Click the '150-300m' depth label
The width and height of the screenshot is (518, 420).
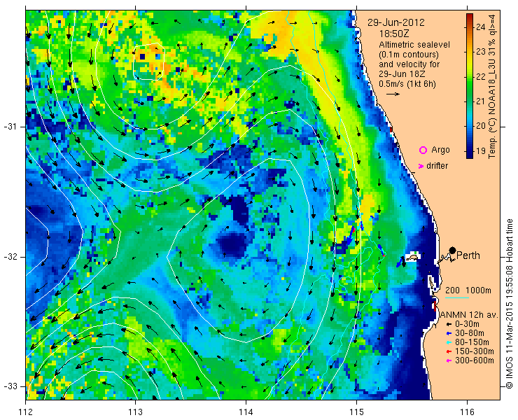tap(475, 351)
